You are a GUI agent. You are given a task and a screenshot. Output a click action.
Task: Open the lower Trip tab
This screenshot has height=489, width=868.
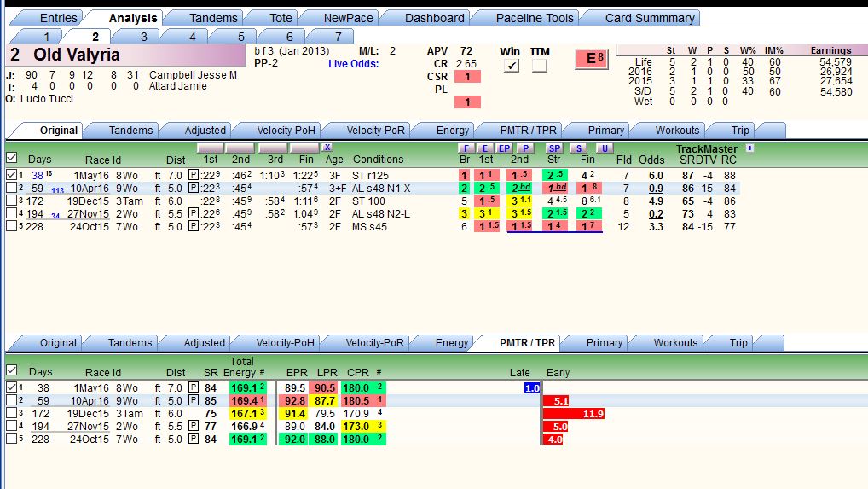pyautogui.click(x=738, y=343)
